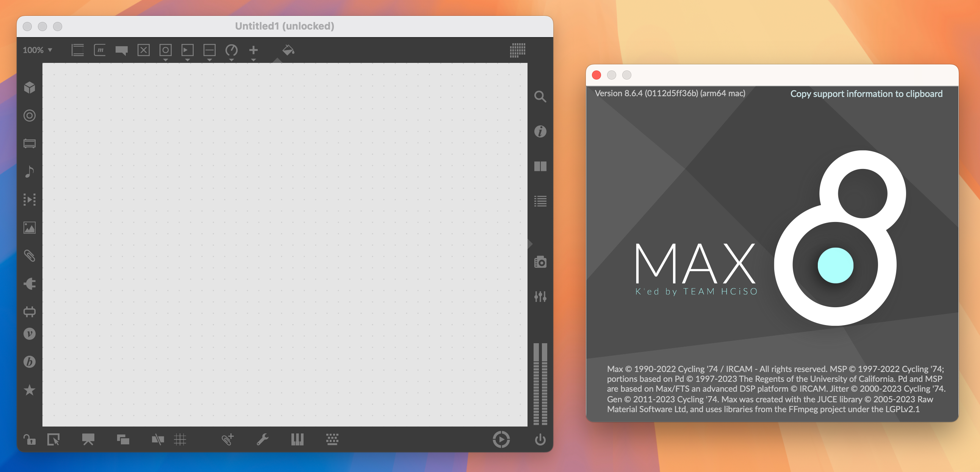Viewport: 980px width, 472px height.
Task: Open the Snapshots camera icon
Action: tap(540, 262)
